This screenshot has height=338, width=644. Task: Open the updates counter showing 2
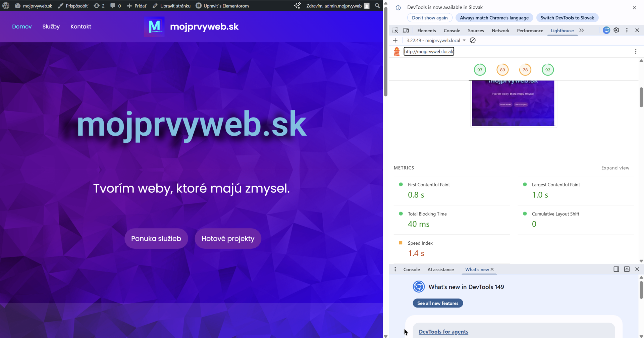point(99,6)
